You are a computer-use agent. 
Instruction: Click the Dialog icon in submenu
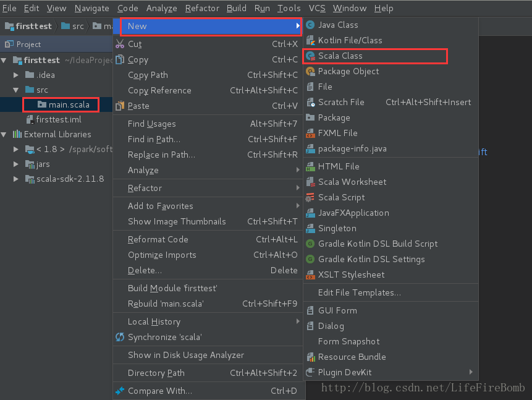310,326
